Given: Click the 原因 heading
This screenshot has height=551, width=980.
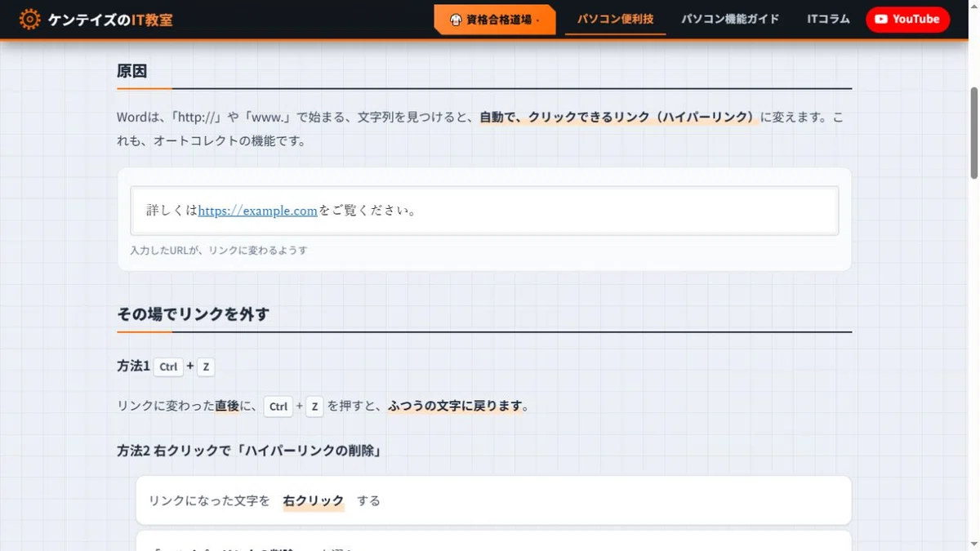Looking at the screenshot, I should pos(132,71).
